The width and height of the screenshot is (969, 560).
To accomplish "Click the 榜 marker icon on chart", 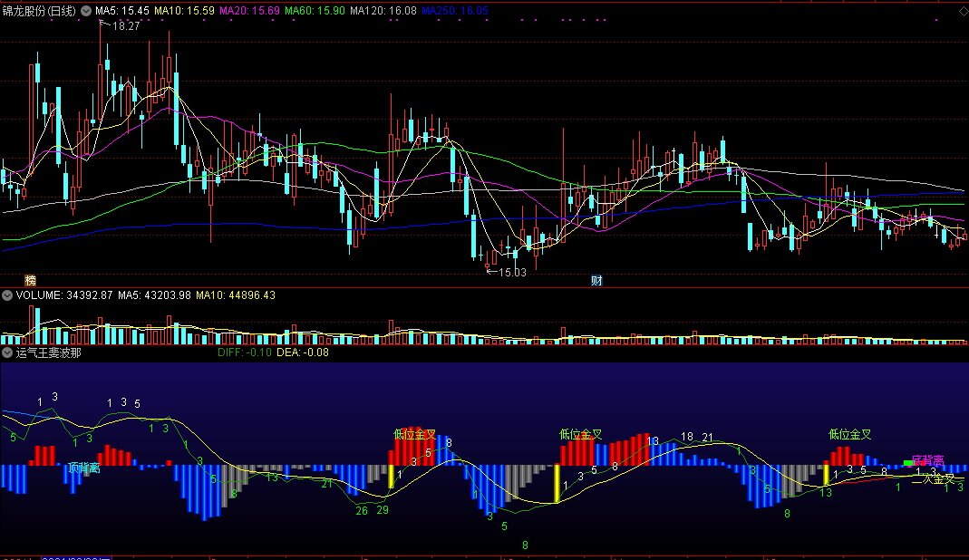I will [30, 281].
